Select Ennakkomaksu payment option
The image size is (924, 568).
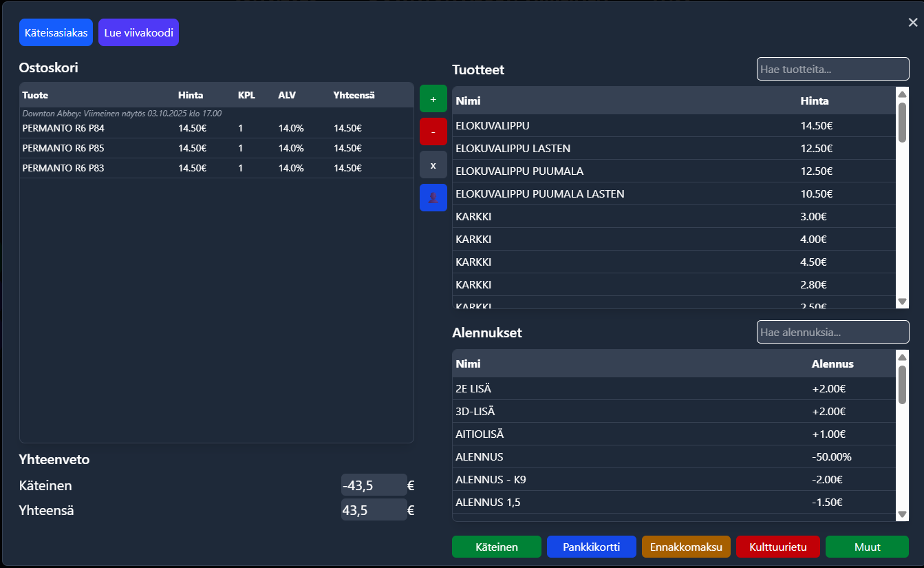[x=686, y=547]
